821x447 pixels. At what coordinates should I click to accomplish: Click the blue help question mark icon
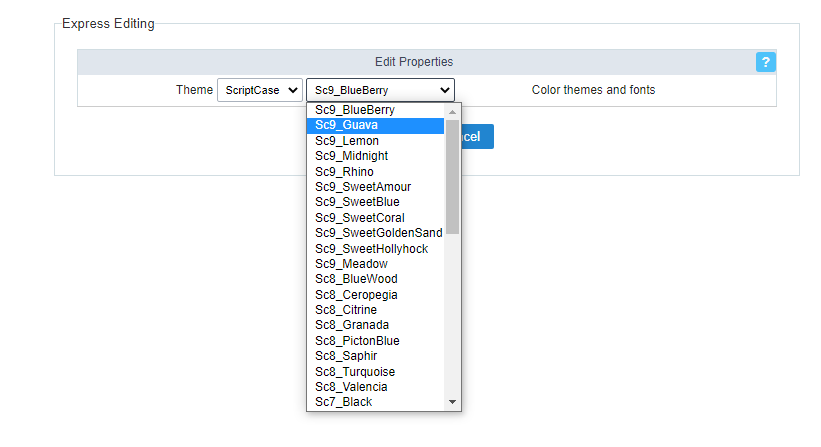click(x=766, y=62)
